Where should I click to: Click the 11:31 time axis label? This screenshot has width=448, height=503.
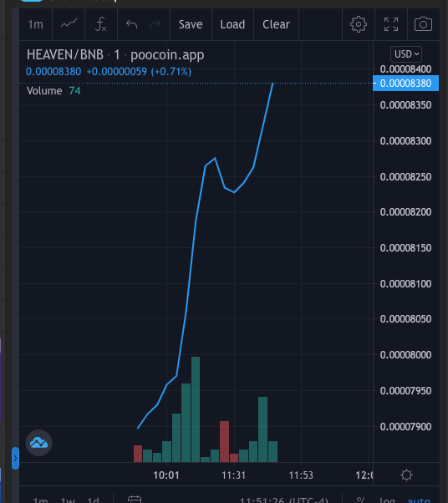pyautogui.click(x=234, y=475)
